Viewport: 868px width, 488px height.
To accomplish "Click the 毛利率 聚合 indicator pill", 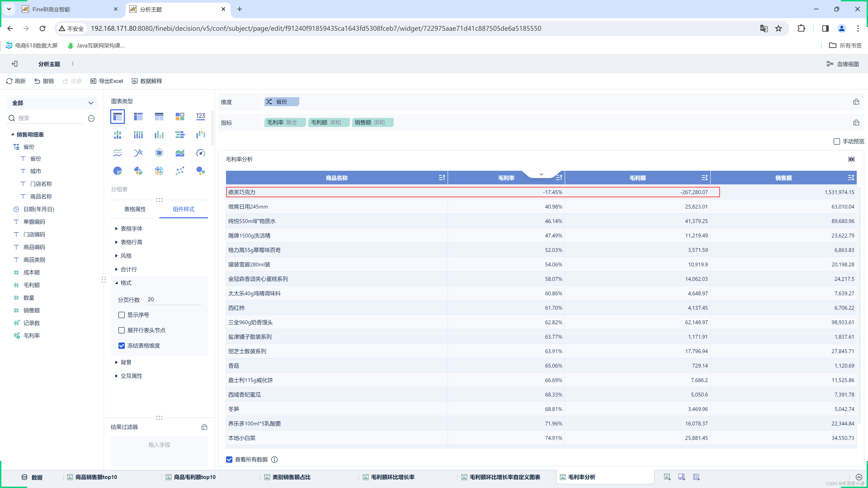I will (285, 123).
